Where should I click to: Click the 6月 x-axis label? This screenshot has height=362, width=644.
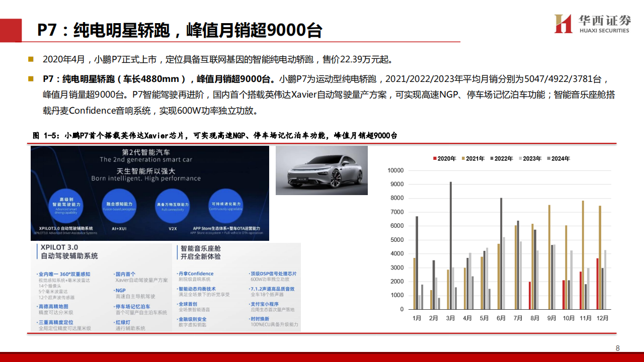point(502,318)
